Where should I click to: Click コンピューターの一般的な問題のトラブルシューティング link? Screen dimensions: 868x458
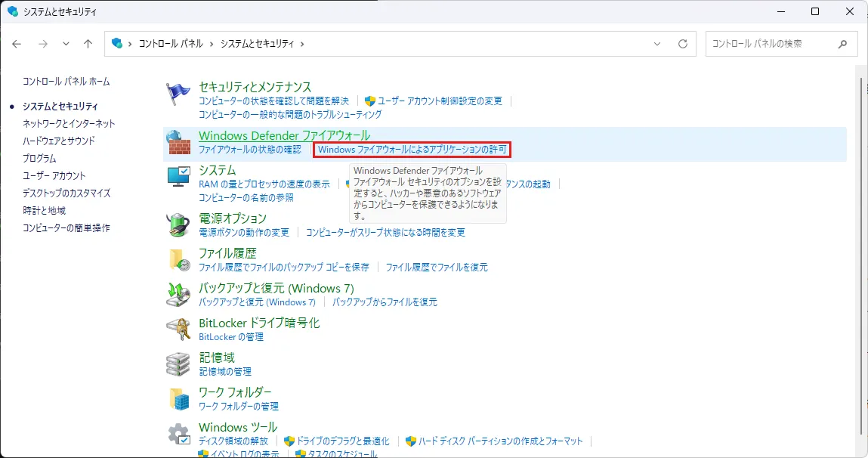(290, 115)
